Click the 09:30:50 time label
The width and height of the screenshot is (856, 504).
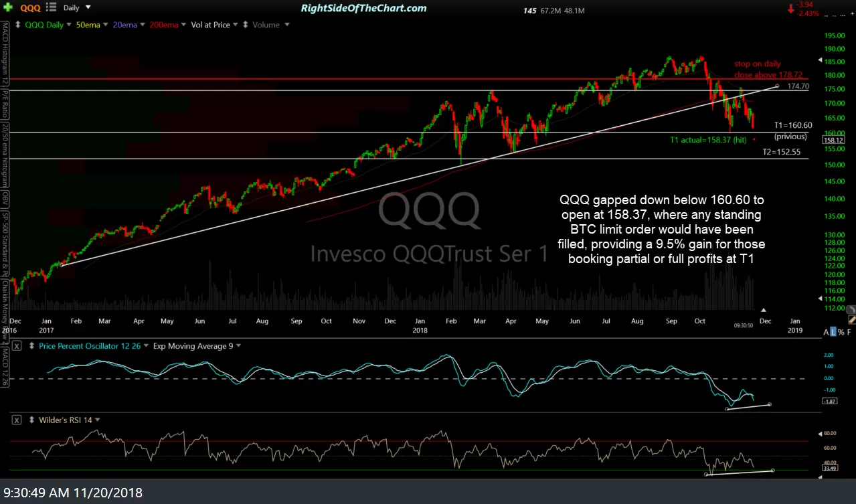tap(744, 325)
